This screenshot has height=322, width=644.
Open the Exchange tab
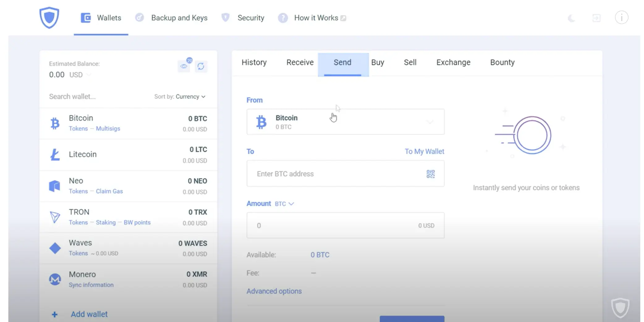click(453, 62)
